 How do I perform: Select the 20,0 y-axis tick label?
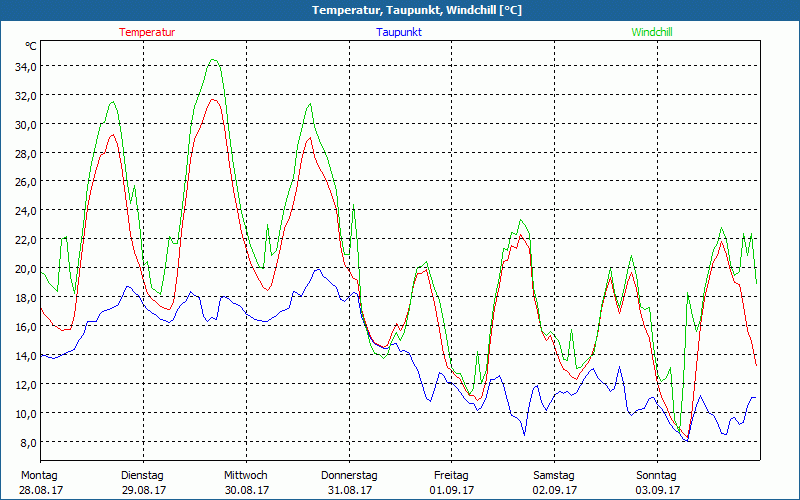(x=24, y=269)
